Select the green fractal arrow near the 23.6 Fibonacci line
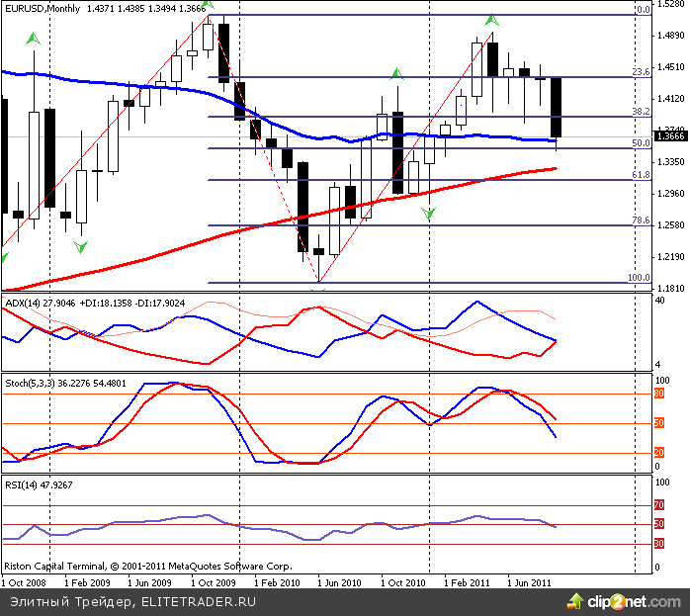 coord(396,72)
